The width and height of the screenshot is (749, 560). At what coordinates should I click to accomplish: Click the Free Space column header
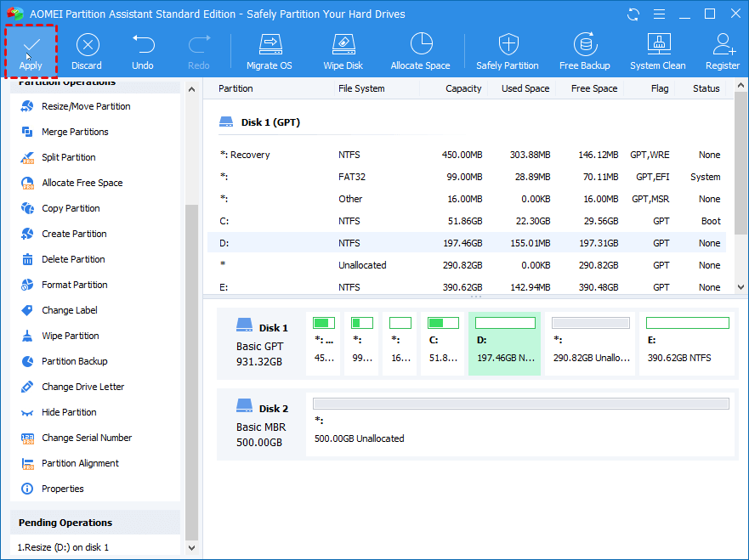(594, 88)
